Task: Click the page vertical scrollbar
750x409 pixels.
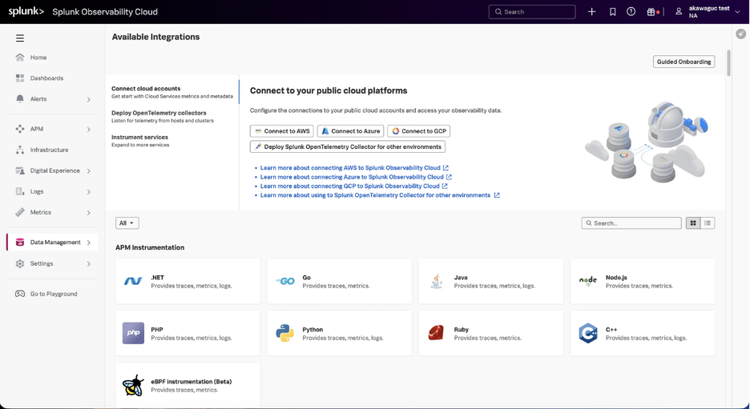Action: pos(728,63)
